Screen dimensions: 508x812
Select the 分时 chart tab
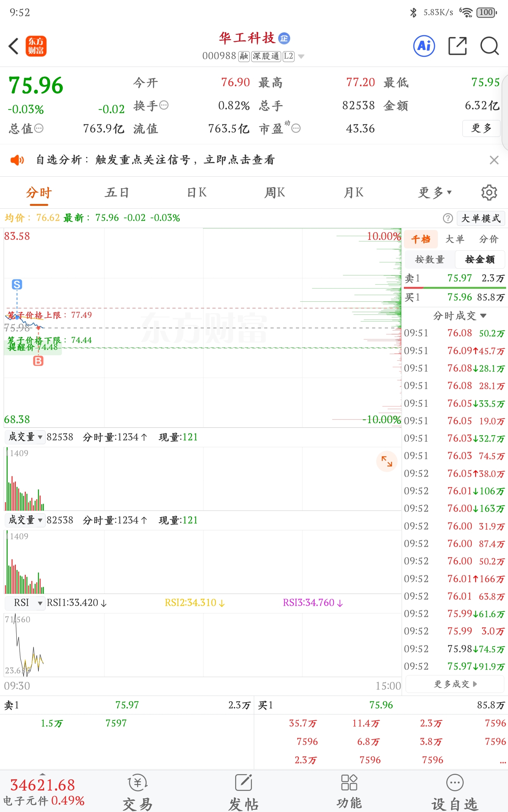tap(39, 193)
